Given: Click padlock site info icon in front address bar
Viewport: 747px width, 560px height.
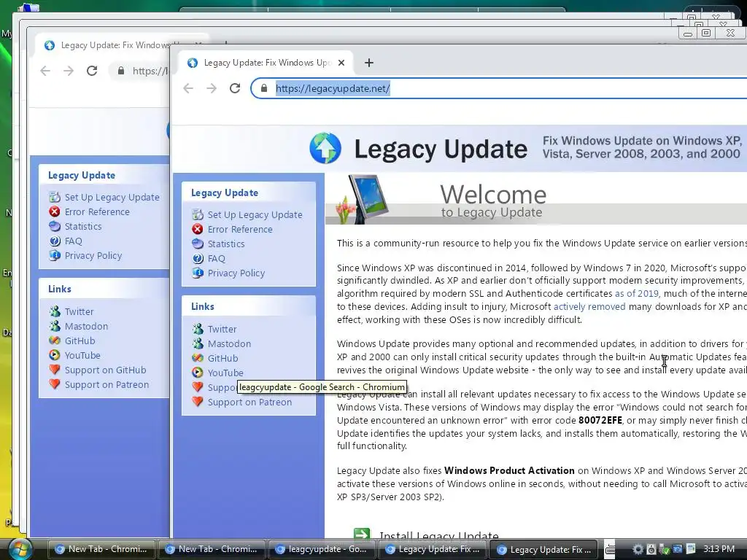Looking at the screenshot, I should point(264,88).
